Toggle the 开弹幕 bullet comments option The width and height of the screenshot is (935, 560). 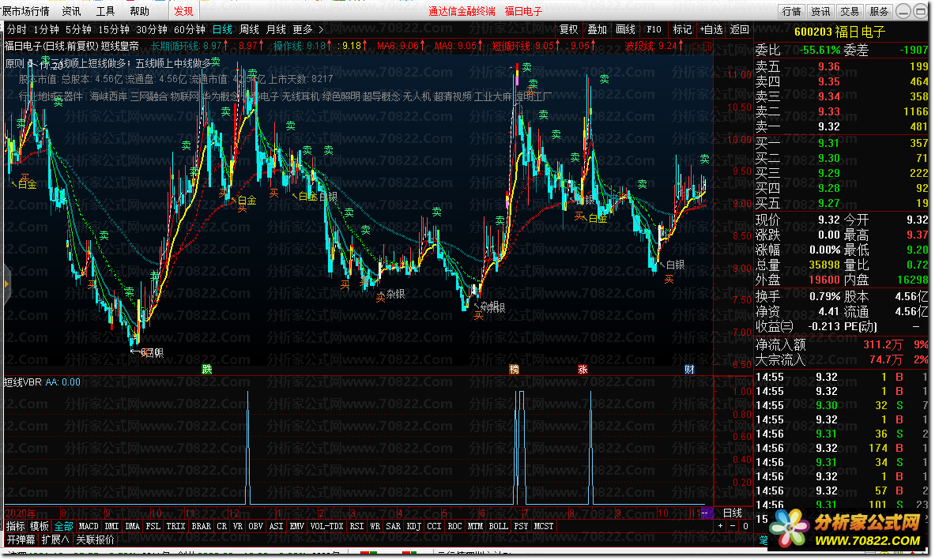21,539
